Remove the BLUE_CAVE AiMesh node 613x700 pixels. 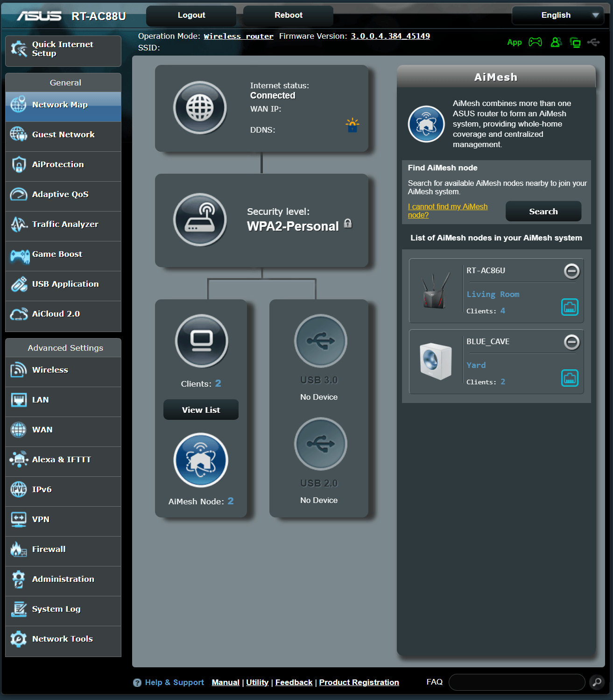(x=571, y=342)
